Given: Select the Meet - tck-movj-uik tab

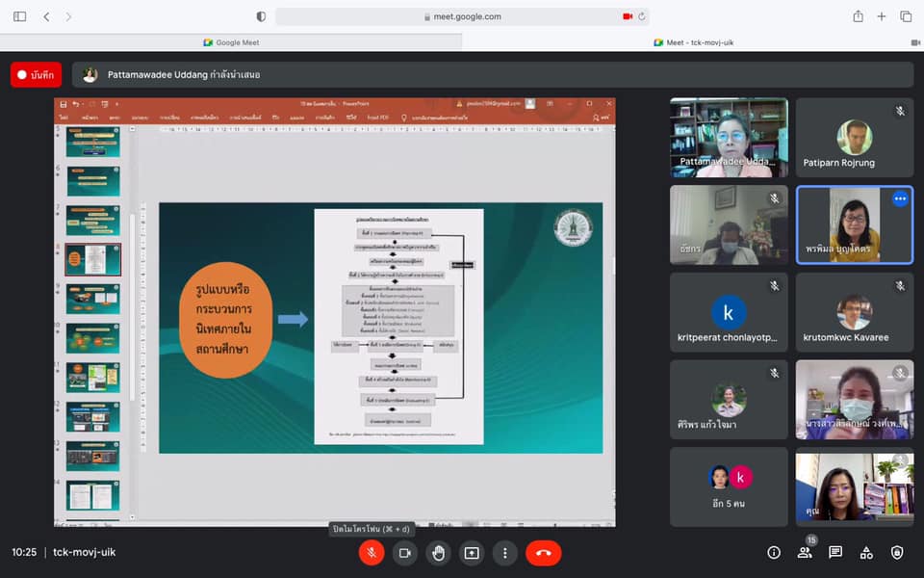Looking at the screenshot, I should [692, 42].
